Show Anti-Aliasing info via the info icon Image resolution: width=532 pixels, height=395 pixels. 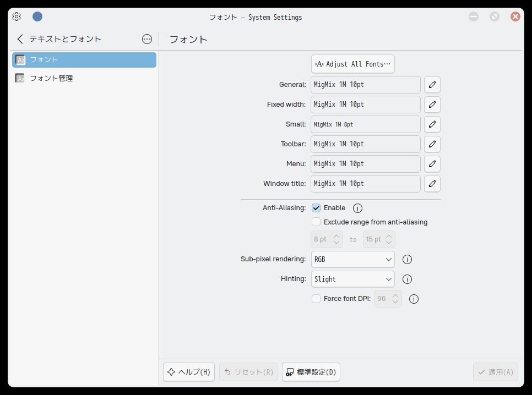point(357,208)
